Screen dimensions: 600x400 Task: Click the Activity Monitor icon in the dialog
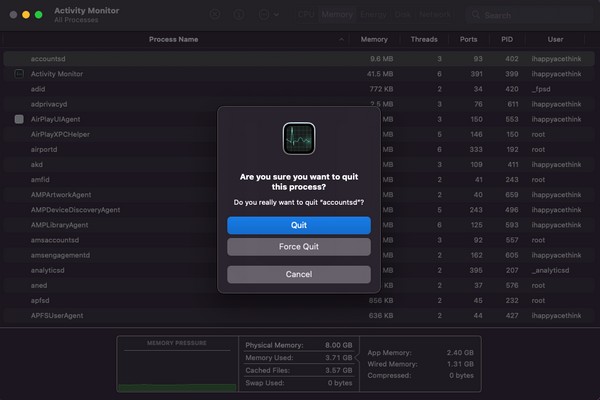[x=299, y=139]
